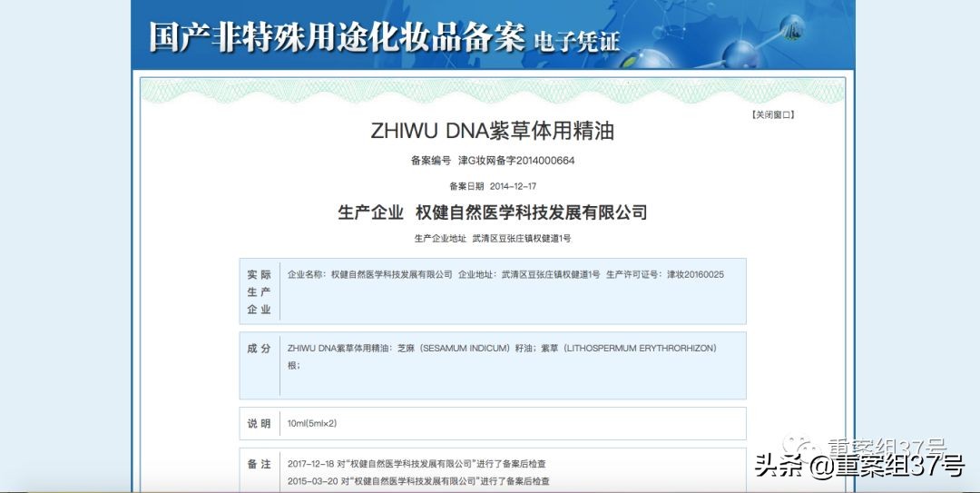Viewport: 980px width, 493px height.
Task: Click manufacturer name 权健自然医学科技发展有限公司 heading
Action: pyautogui.click(x=531, y=212)
